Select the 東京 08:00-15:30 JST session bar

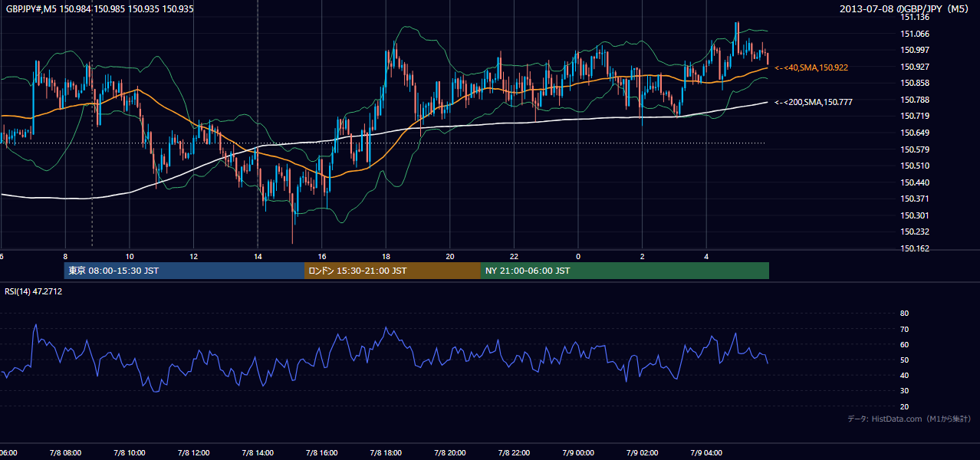184,271
